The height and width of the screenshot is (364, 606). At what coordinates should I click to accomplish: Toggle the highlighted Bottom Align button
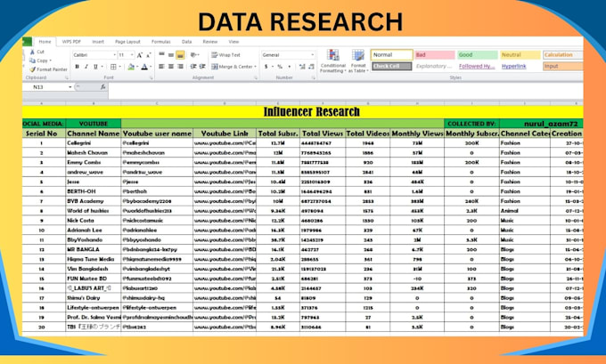(x=180, y=55)
